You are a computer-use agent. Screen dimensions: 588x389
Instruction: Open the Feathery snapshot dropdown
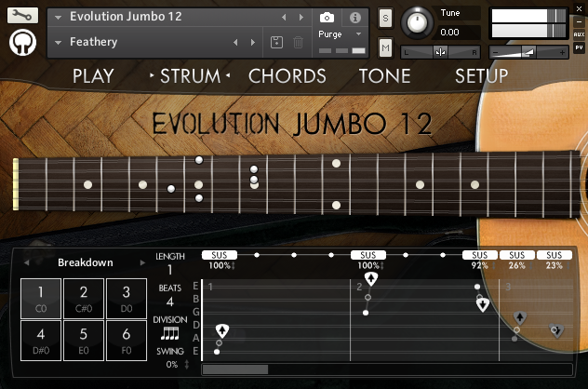[x=58, y=43]
